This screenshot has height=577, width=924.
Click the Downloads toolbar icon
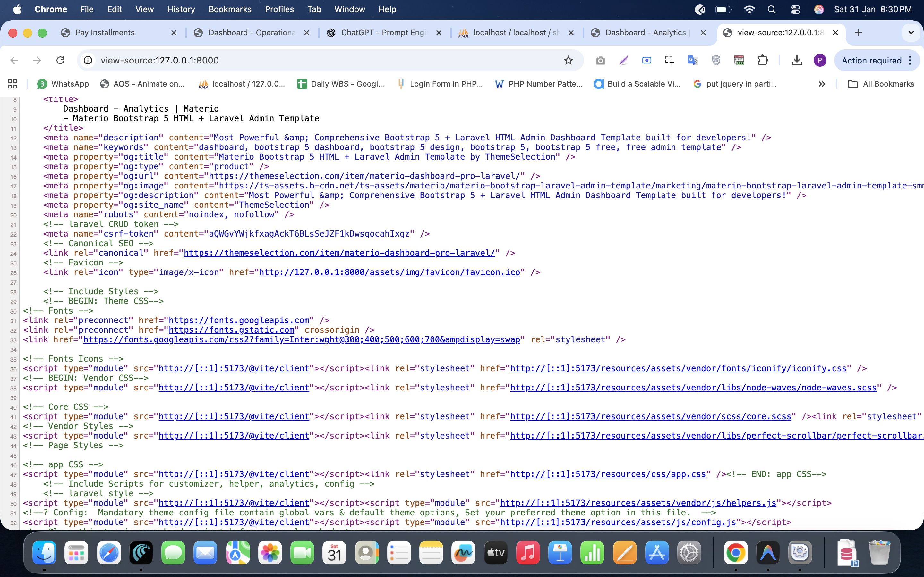click(x=797, y=60)
